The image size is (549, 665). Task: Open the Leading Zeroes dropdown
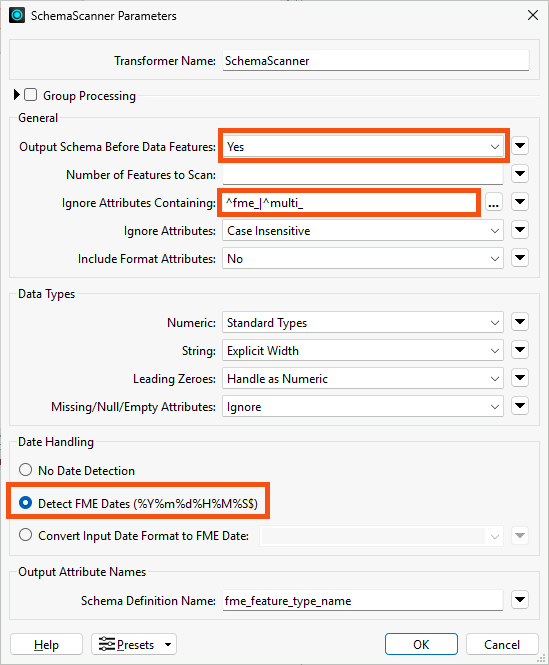pos(363,379)
